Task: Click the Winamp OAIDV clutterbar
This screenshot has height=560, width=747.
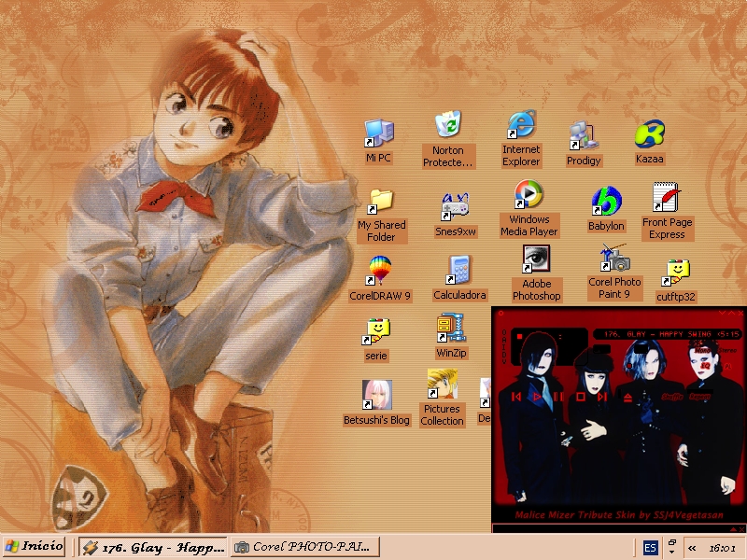Action: click(x=504, y=346)
